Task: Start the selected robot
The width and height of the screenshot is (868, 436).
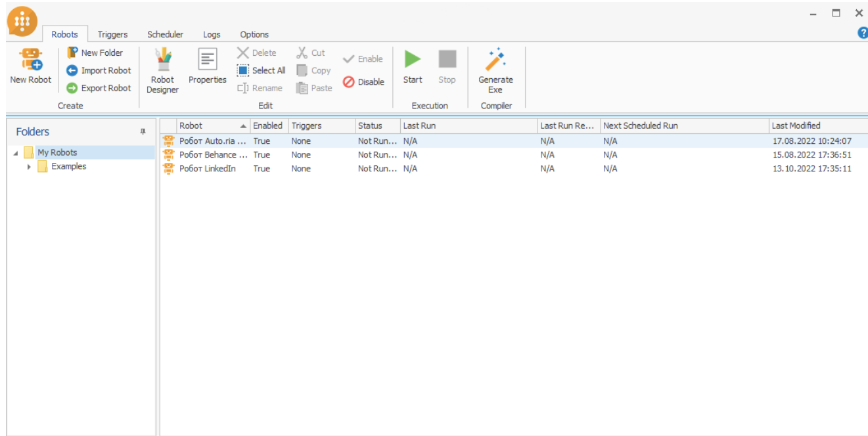Action: coord(413,67)
